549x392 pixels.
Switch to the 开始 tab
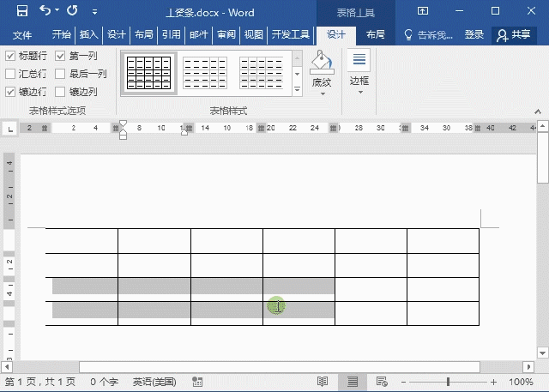pos(62,34)
